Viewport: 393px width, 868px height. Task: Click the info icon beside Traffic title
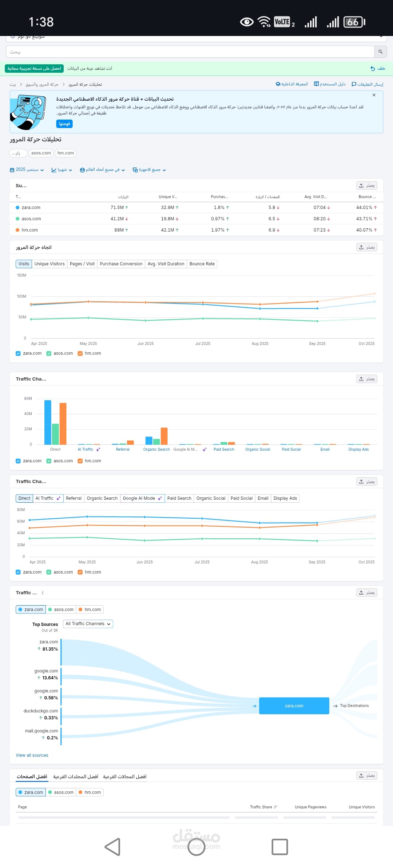point(43,593)
